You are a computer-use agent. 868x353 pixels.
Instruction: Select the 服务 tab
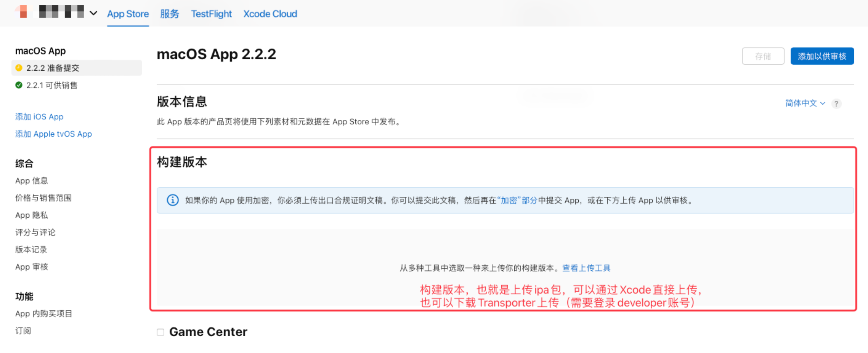[169, 14]
